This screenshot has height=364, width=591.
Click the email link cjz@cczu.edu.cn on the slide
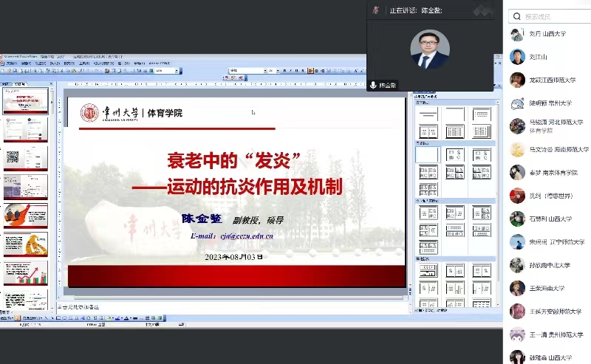[247, 236]
